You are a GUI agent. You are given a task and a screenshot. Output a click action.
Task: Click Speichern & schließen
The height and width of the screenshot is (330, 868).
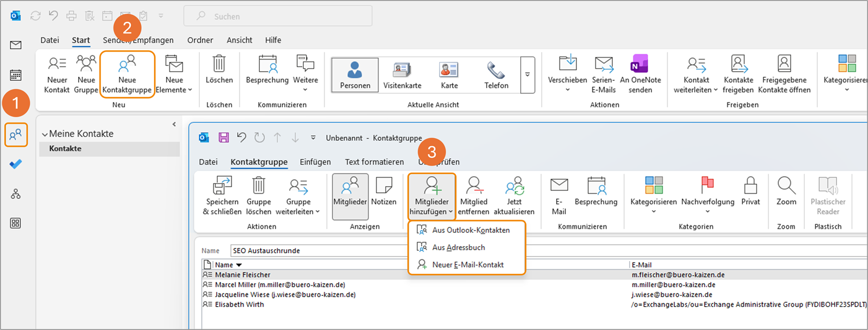pos(222,196)
